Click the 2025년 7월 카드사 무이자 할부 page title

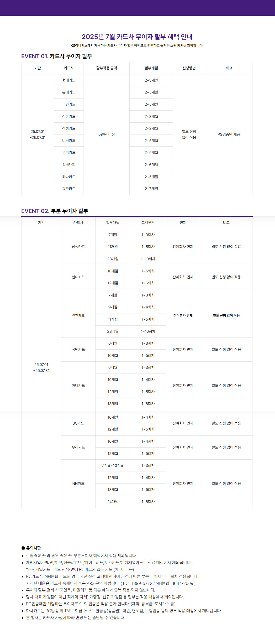click(137, 37)
